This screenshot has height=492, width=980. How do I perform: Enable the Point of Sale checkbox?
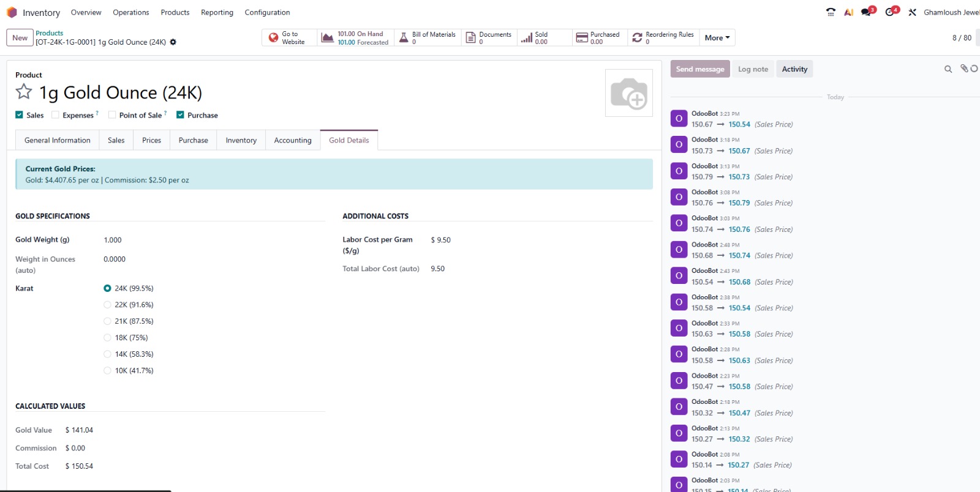[x=112, y=115]
